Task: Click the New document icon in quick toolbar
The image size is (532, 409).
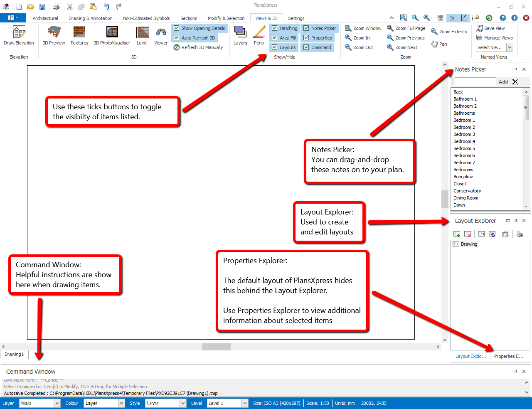Action: (x=19, y=7)
